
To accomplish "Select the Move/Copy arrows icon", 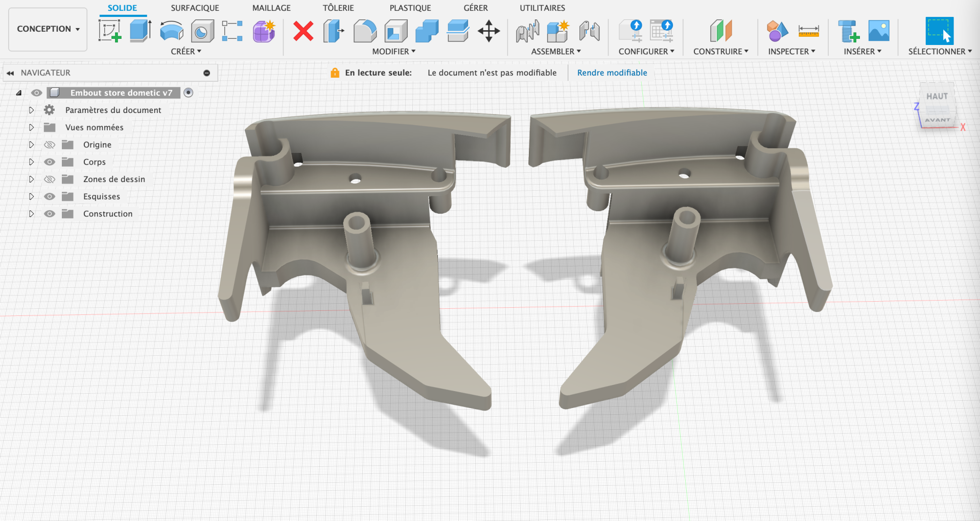I will pyautogui.click(x=489, y=31).
